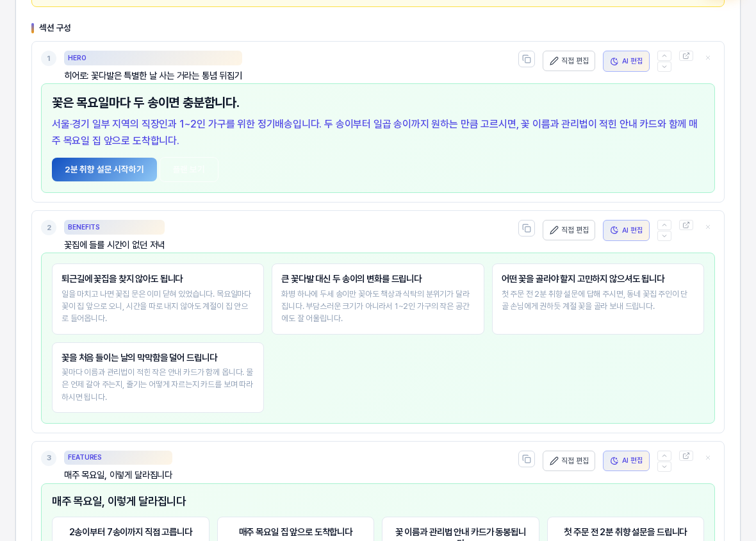Remove the BENEFITS section with the X icon
This screenshot has height=541, width=756.
click(x=708, y=227)
